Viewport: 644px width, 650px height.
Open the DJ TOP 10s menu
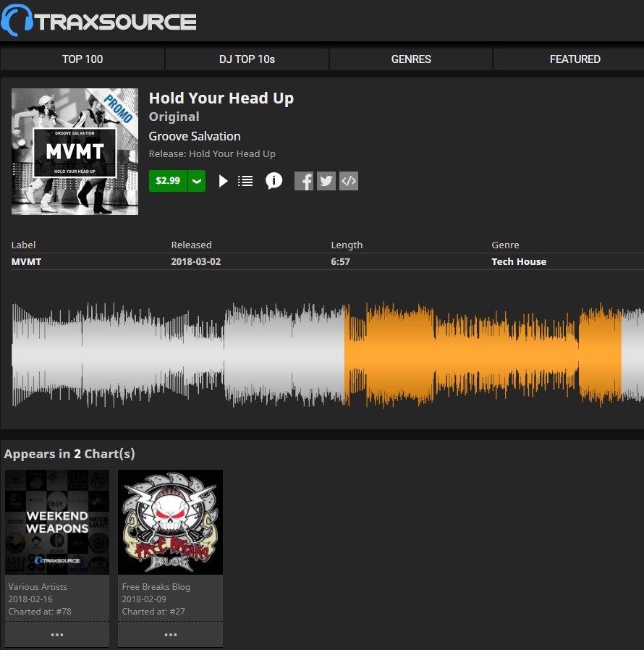click(247, 59)
